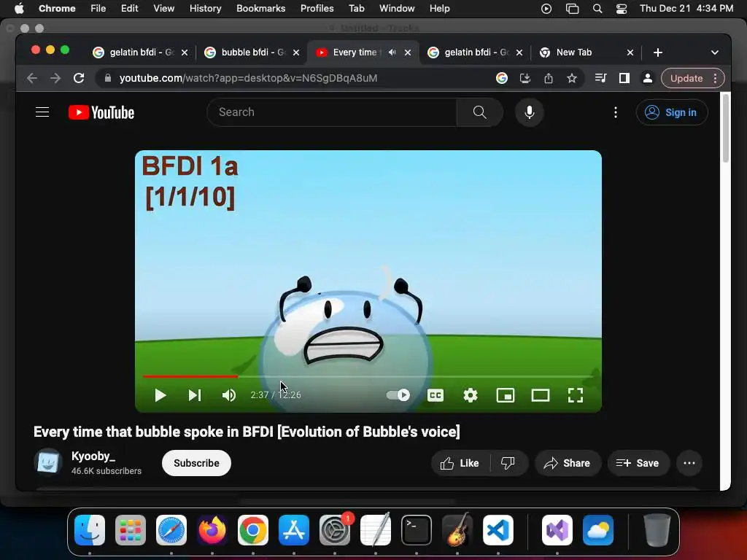Install the app via download icon
This screenshot has width=747, height=560.
point(525,78)
